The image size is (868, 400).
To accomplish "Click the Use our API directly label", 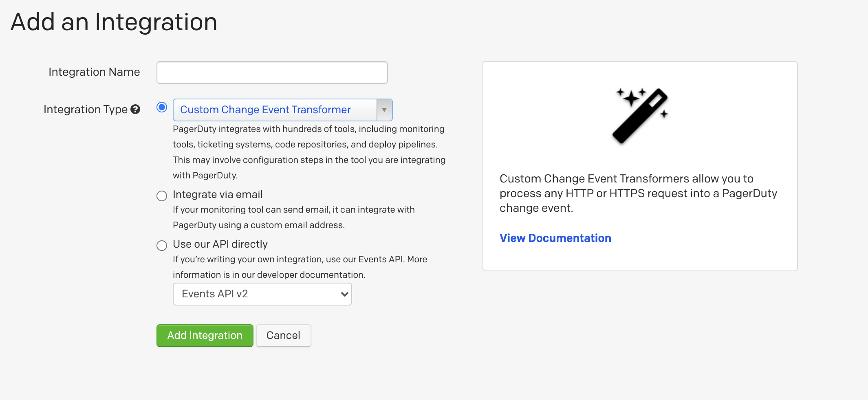I will pos(220,244).
